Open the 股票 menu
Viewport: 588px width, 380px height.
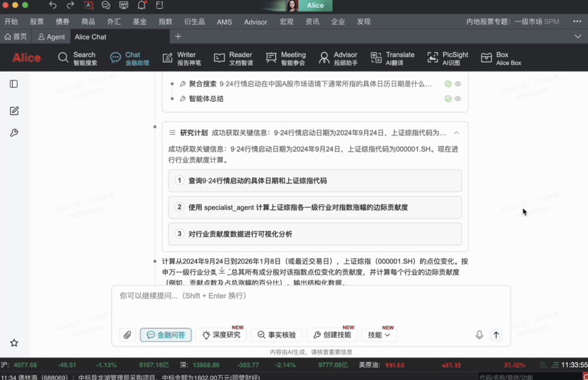(x=37, y=22)
